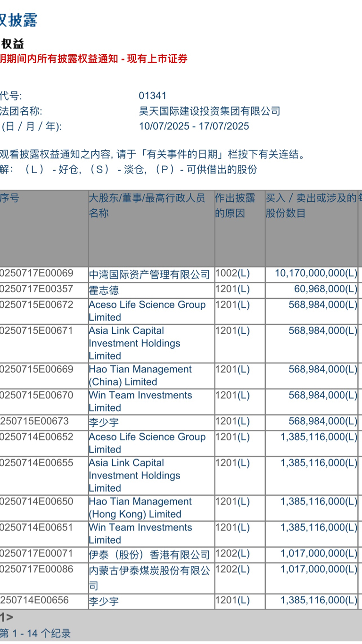Click serial number ending 714E00655
Viewport: 362px width, 644px height.
37,462
